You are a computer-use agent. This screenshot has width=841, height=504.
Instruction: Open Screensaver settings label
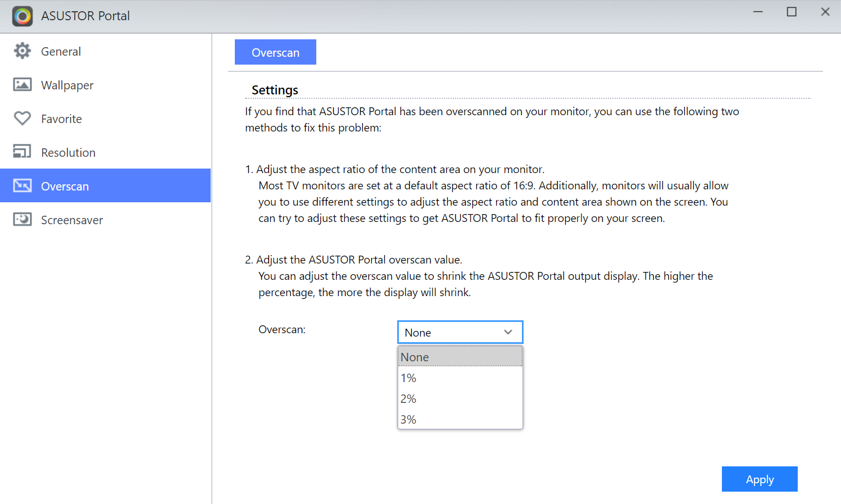[x=72, y=220]
